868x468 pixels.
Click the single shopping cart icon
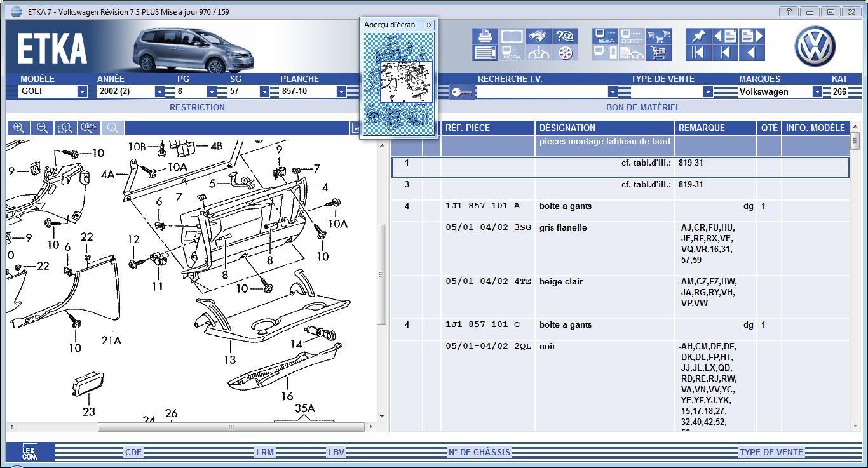[x=658, y=53]
